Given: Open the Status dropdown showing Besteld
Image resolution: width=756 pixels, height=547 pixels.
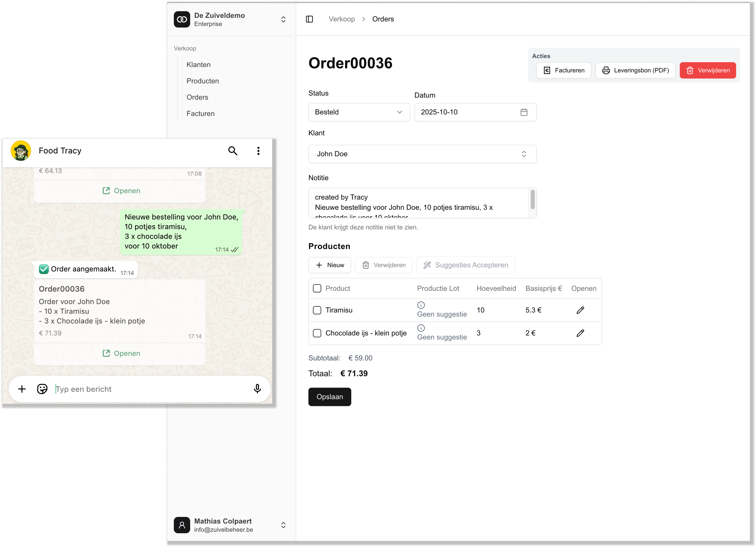Looking at the screenshot, I should 359,112.
